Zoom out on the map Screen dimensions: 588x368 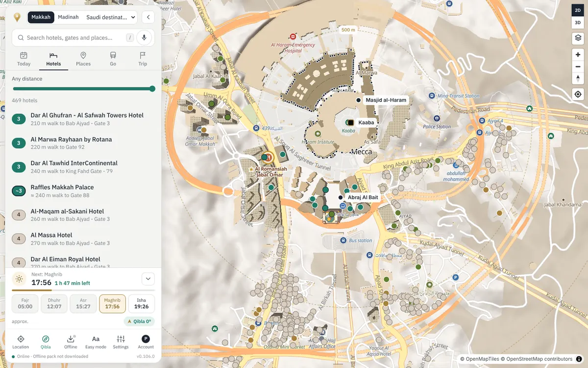(578, 66)
